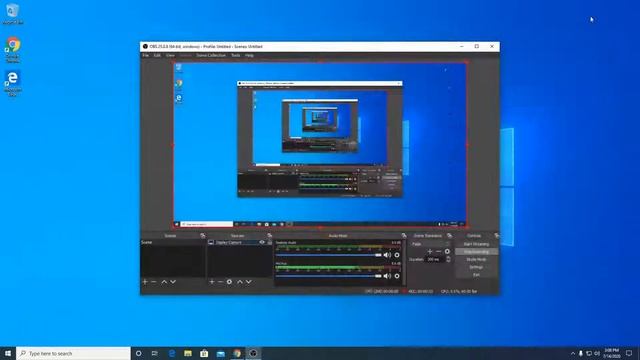Screen dimensions: 640x360
Task: Add a scene transition with the plus icon
Action: coord(430,251)
